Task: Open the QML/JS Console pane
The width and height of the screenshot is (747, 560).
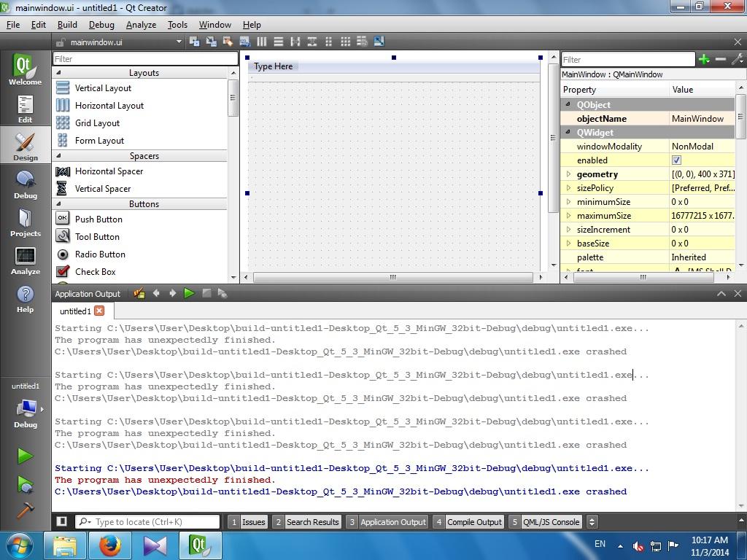Action: point(545,522)
